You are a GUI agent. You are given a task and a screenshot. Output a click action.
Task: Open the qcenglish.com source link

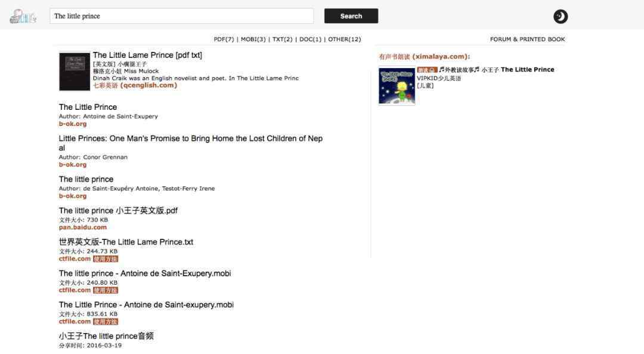click(x=135, y=85)
